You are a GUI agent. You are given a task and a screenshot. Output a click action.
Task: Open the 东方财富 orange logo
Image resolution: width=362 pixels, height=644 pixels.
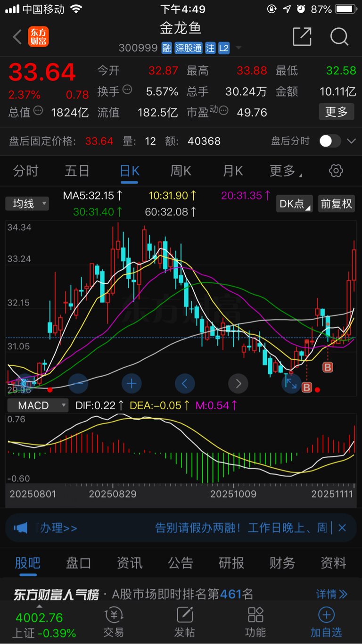point(38,37)
